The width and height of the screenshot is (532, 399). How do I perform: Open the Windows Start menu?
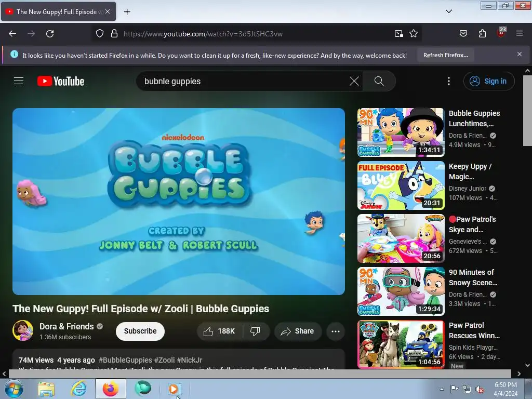click(x=14, y=389)
